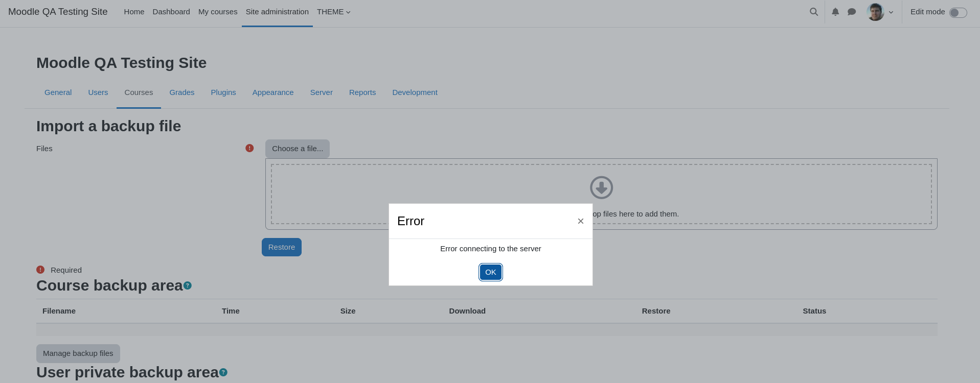Switch to the Courses tab
980x383 pixels.
coord(139,92)
